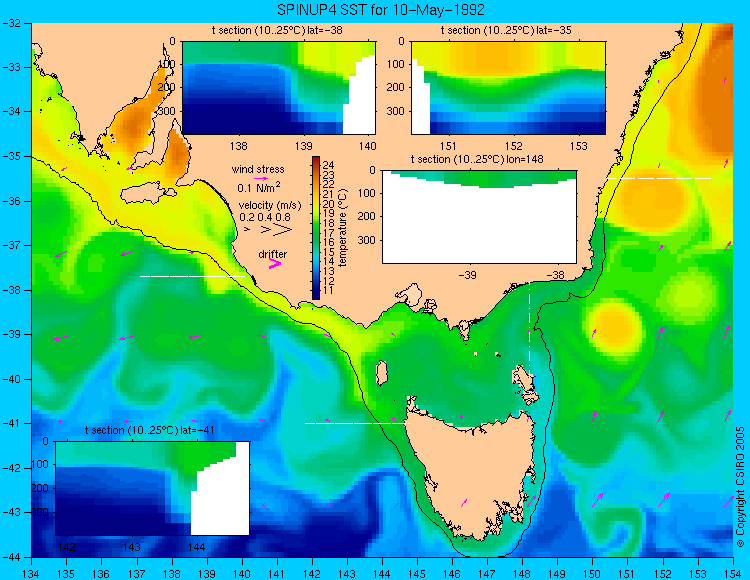Click the dashed section line near lat -35.5 east
Image resolution: width=750 pixels, height=580 pixels.
(x=659, y=178)
